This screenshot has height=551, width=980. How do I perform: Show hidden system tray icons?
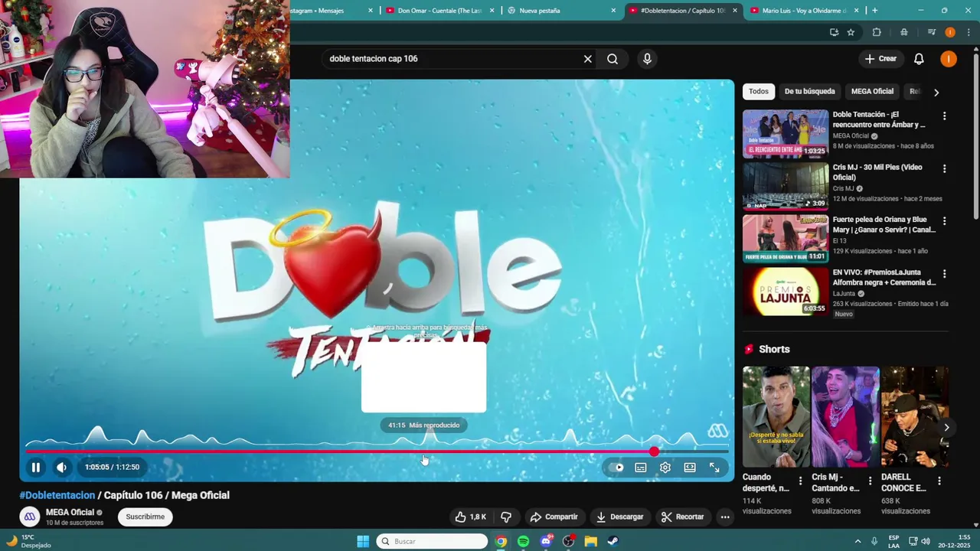[x=857, y=541]
